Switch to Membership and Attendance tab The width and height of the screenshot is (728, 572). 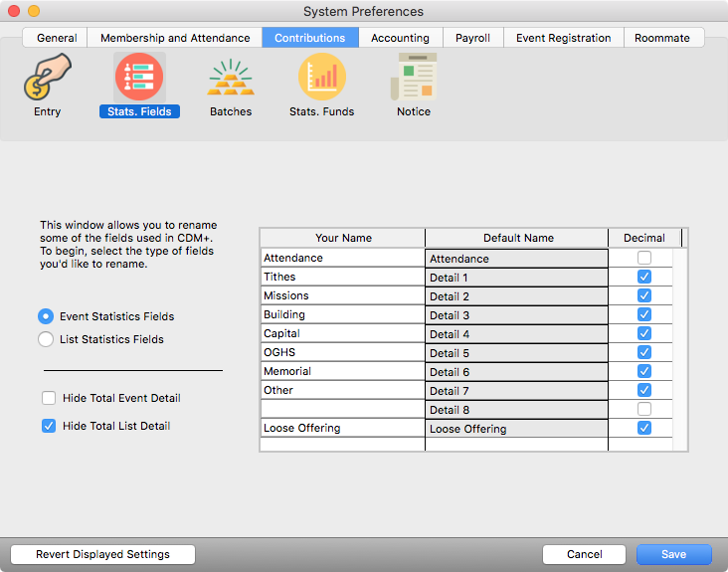click(x=175, y=38)
